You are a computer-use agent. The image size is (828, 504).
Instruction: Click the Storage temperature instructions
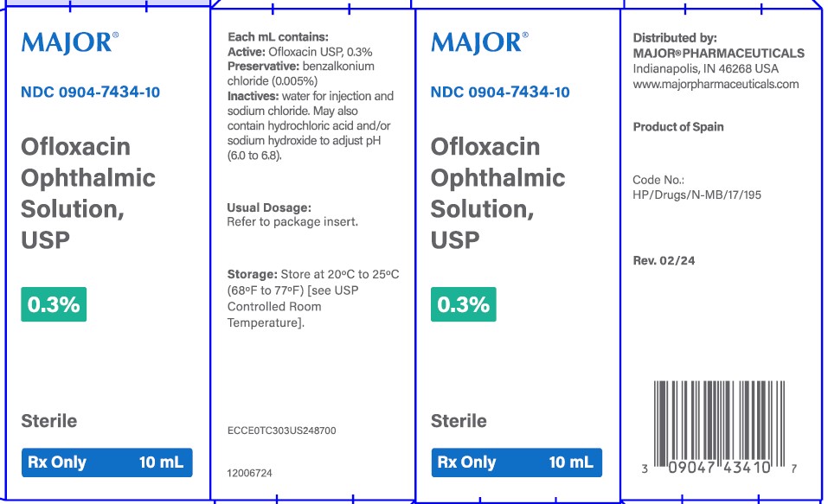313,298
